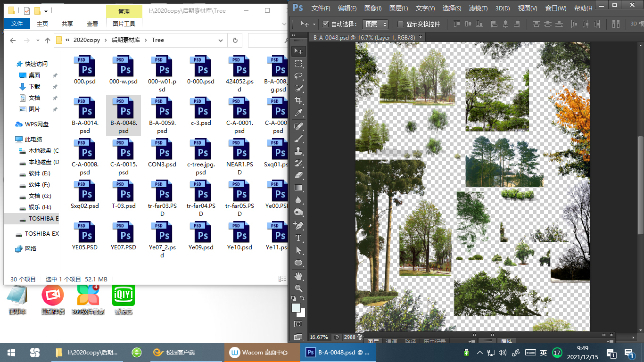The height and width of the screenshot is (362, 644).
Task: Enable the 显示变换控件 checkbox
Action: (x=401, y=24)
